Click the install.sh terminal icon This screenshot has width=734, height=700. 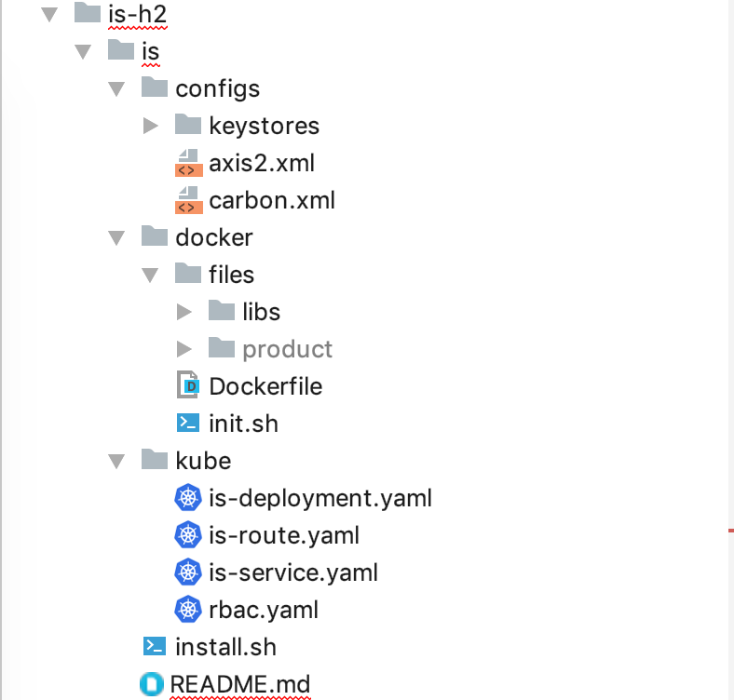coord(155,647)
